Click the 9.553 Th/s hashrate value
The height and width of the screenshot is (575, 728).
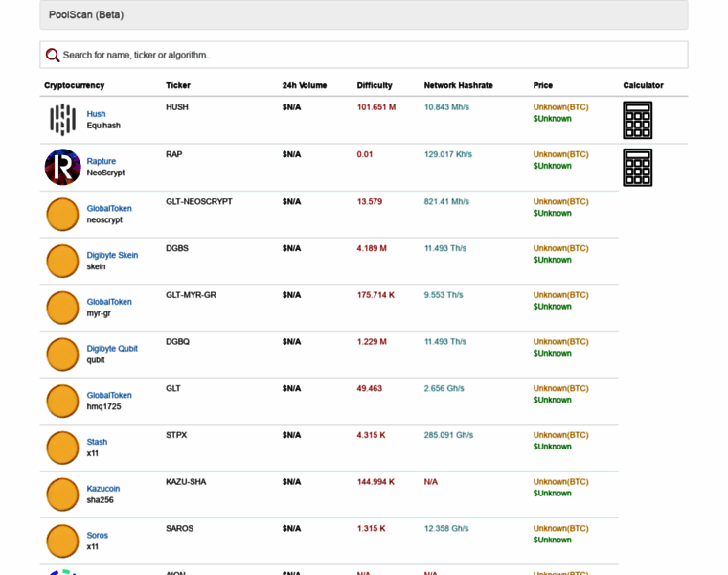444,295
